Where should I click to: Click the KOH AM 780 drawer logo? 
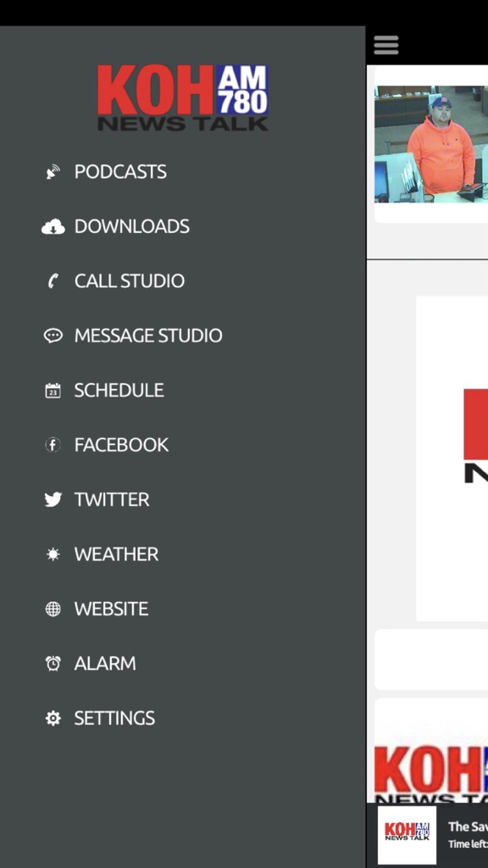coord(183,97)
